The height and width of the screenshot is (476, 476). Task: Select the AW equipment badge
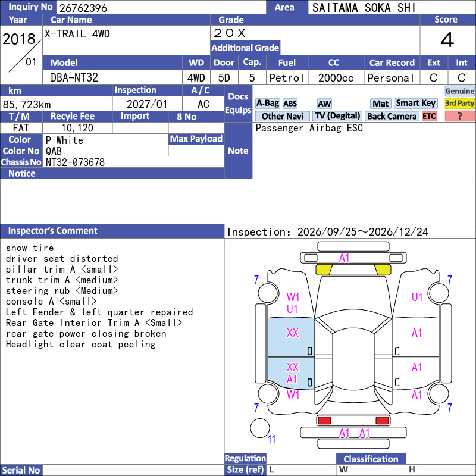click(x=324, y=104)
